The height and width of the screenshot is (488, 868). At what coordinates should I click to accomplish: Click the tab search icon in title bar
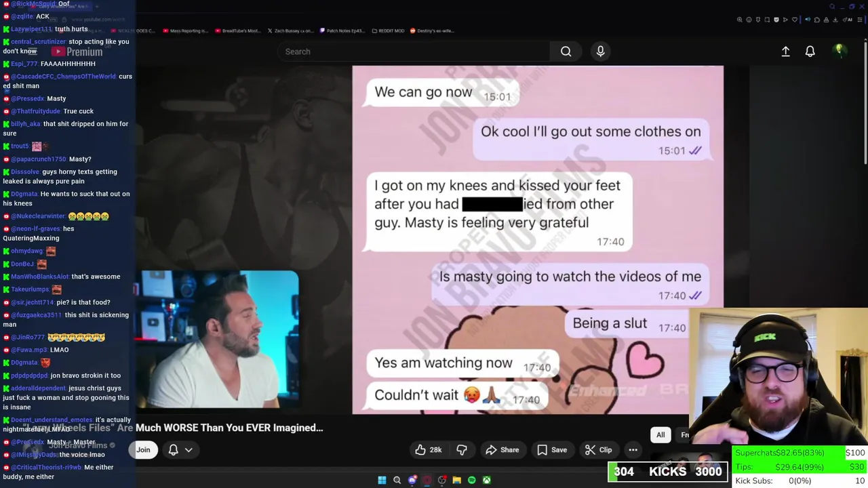(832, 7)
